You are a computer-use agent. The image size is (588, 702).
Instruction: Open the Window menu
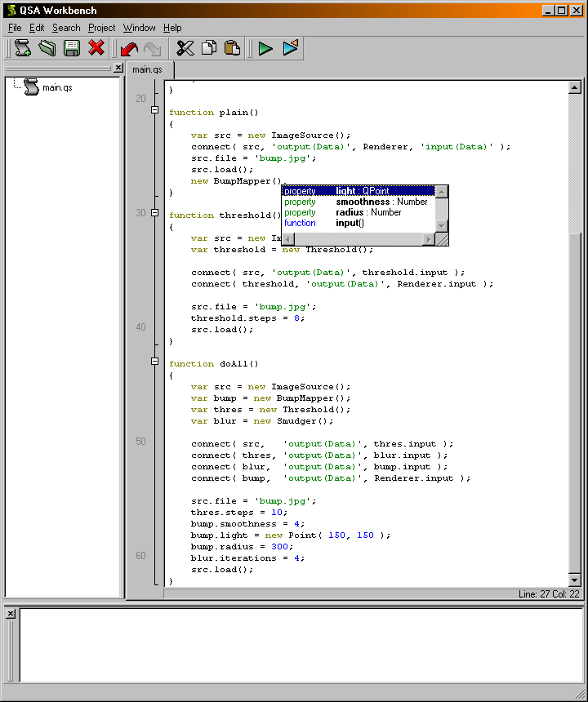[140, 28]
